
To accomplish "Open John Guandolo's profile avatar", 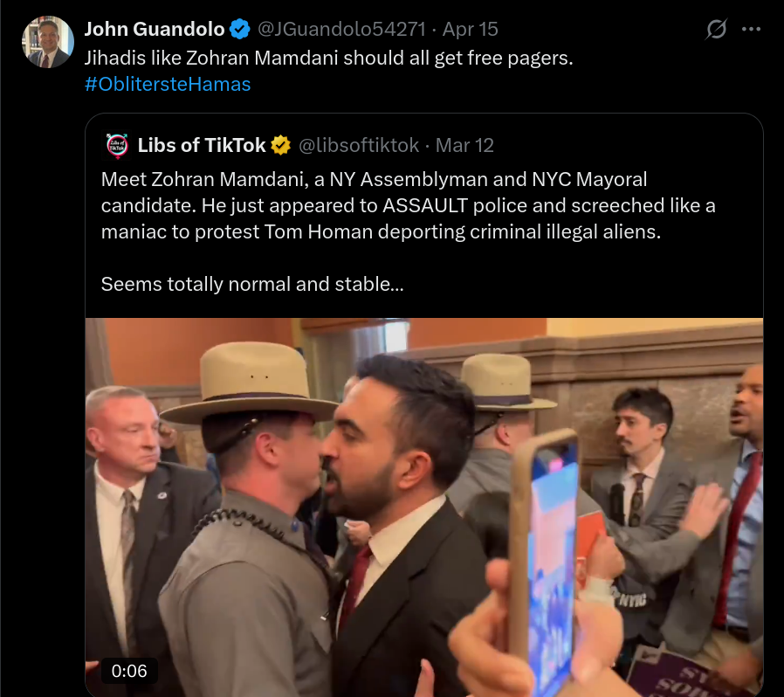I will [x=48, y=42].
